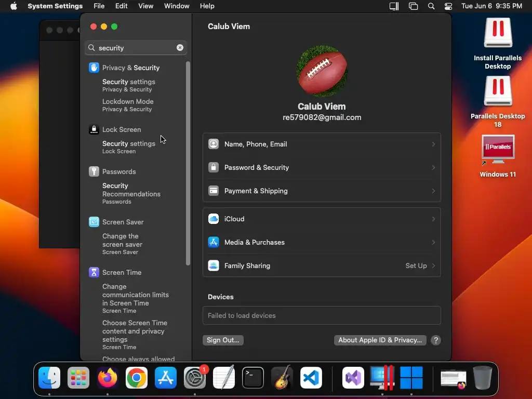The height and width of the screenshot is (399, 532).
Task: Open Choose Screen Time content and privacy settings
Action: click(x=135, y=335)
